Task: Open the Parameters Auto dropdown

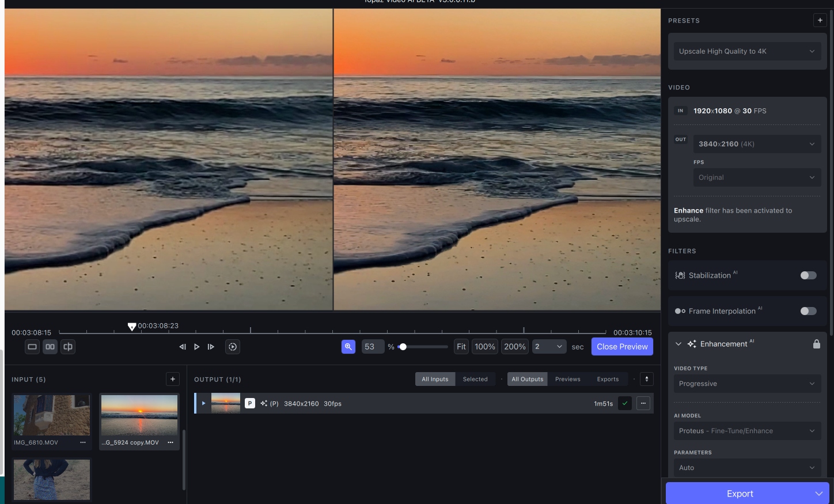Action: point(747,468)
